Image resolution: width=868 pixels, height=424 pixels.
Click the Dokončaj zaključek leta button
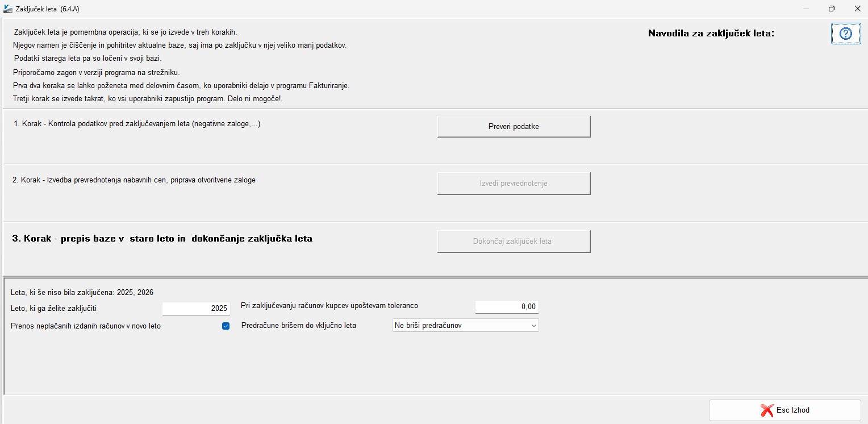coord(514,241)
